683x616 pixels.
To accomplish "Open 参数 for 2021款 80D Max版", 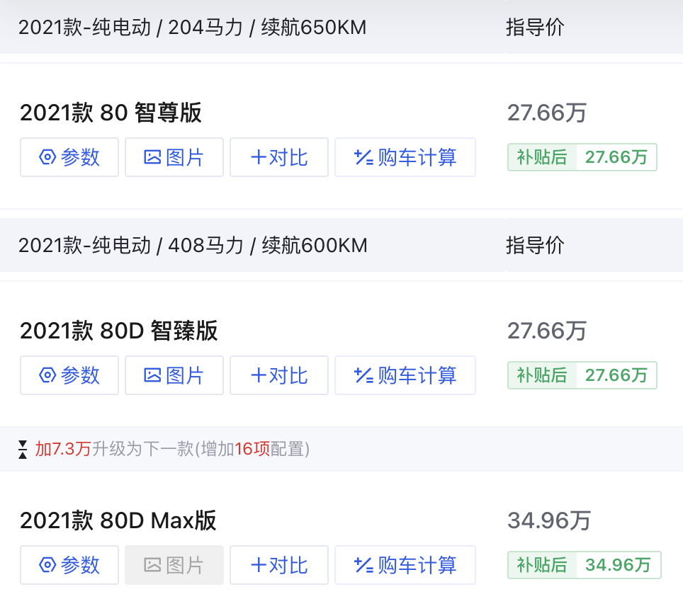I will tap(69, 565).
